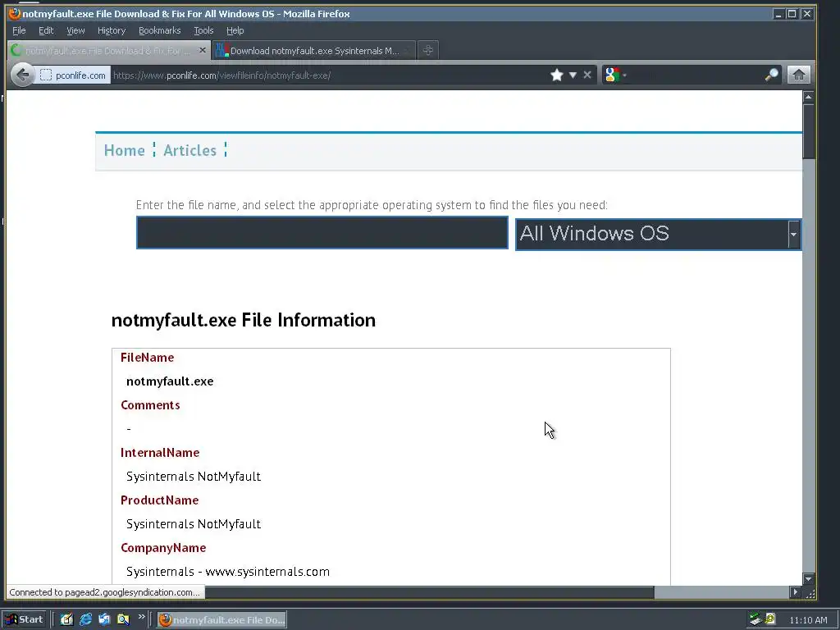Click the notmyfault.exe file name value
This screenshot has width=840, height=630.
[x=170, y=381]
